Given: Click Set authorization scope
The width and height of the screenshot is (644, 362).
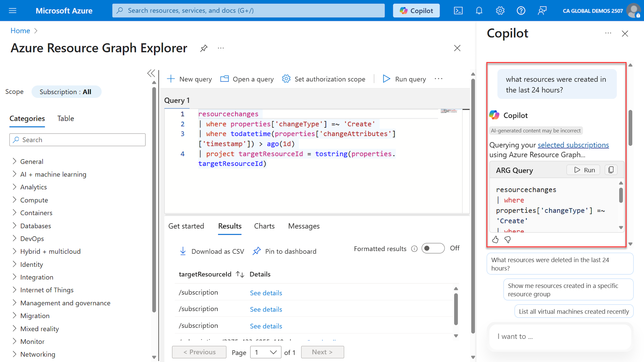Looking at the screenshot, I should tap(324, 79).
